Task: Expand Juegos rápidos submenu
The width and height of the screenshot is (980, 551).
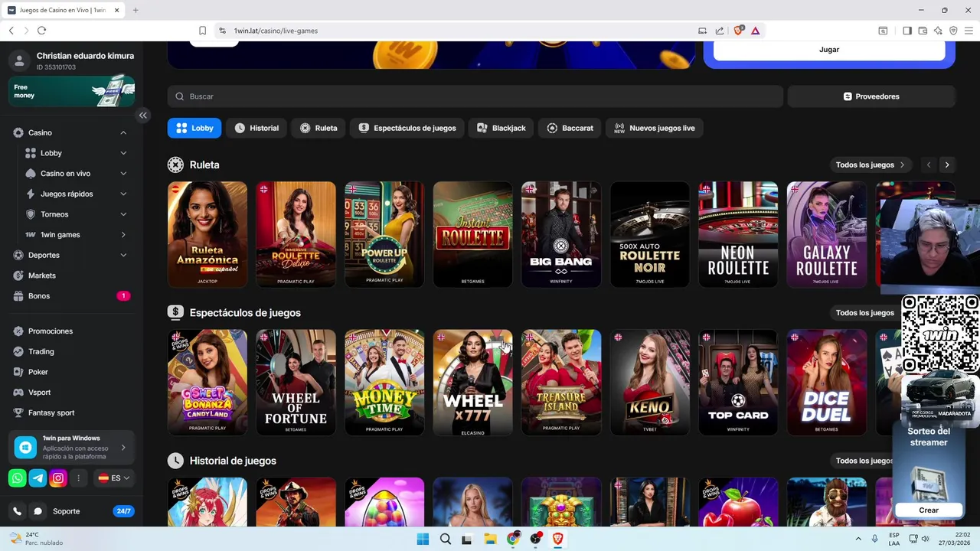Action: (123, 194)
